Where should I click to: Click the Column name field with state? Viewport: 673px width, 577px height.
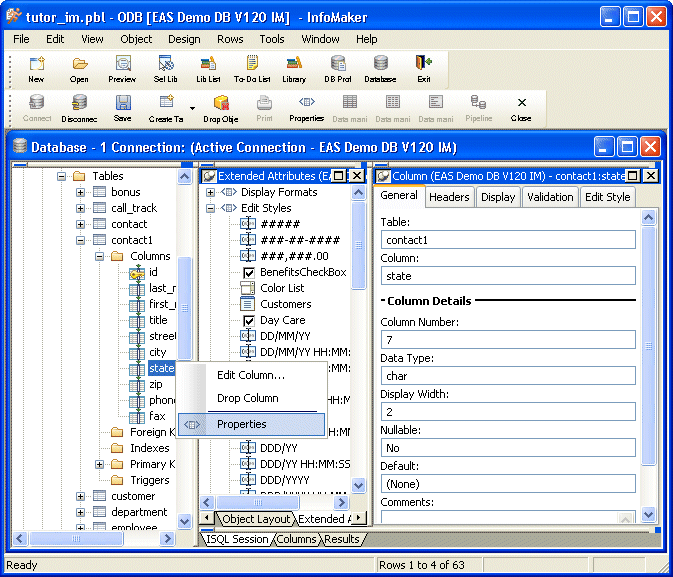pyautogui.click(x=508, y=276)
